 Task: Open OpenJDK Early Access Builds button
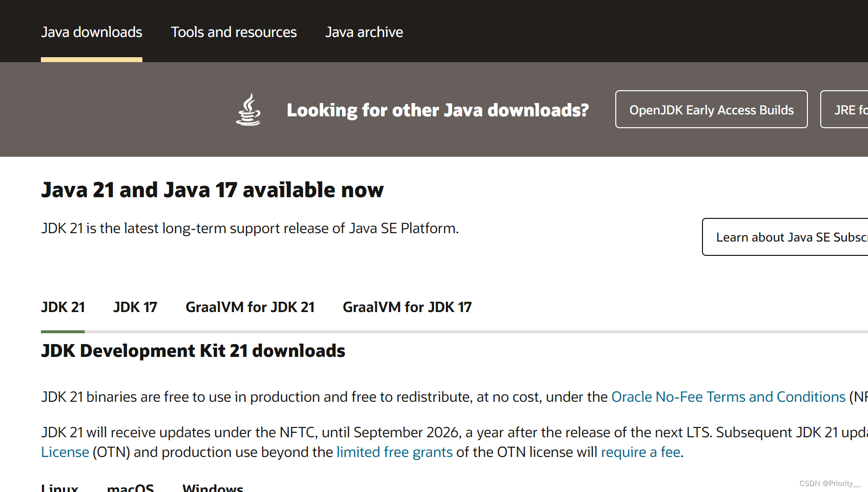(711, 109)
